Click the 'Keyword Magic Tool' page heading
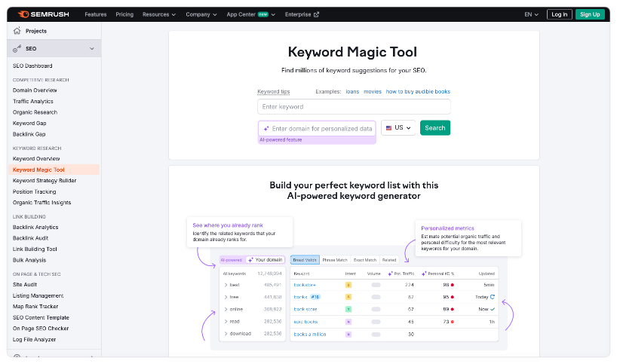The width and height of the screenshot is (617, 364). [x=352, y=52]
